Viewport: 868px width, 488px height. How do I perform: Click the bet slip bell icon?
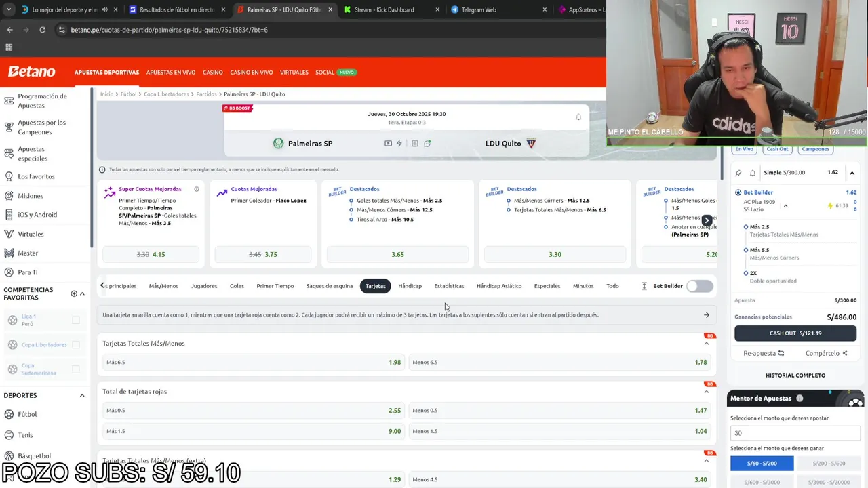point(753,173)
